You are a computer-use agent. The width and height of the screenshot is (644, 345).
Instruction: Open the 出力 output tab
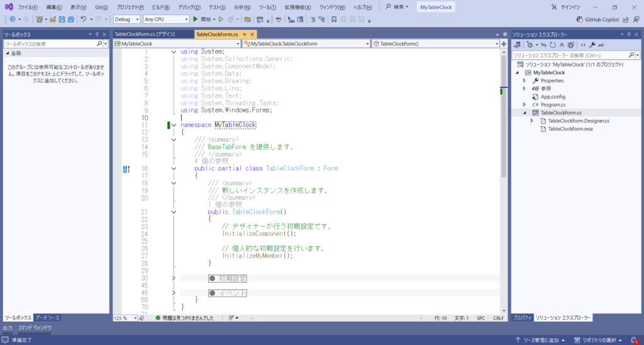[x=8, y=328]
